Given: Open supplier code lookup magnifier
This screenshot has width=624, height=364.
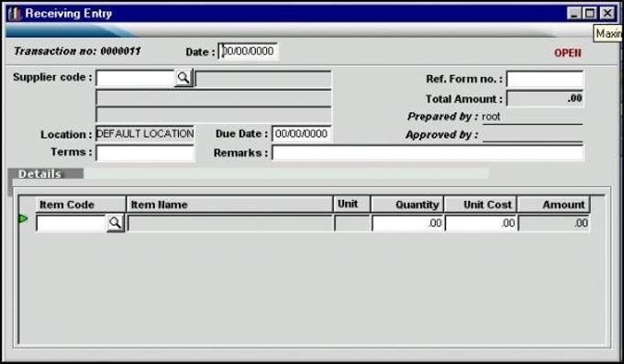Looking at the screenshot, I should (184, 78).
